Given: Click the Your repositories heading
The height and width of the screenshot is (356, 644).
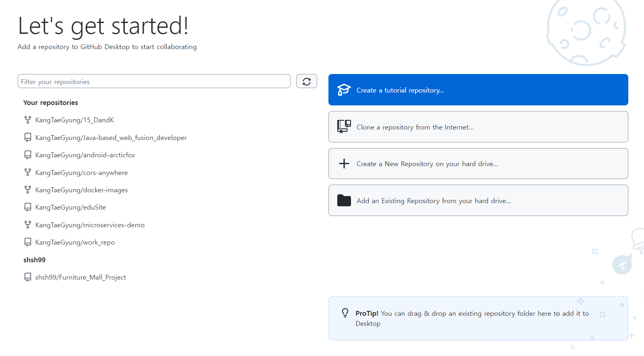Looking at the screenshot, I should [51, 103].
